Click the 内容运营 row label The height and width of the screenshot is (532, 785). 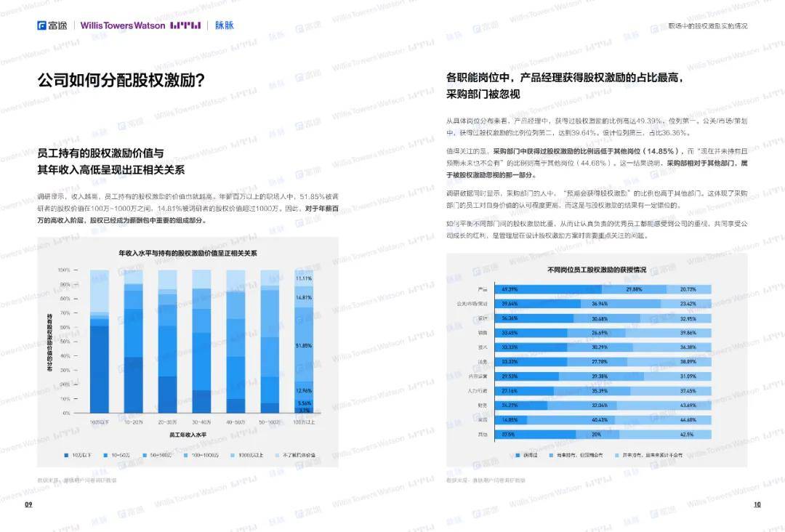[478, 376]
